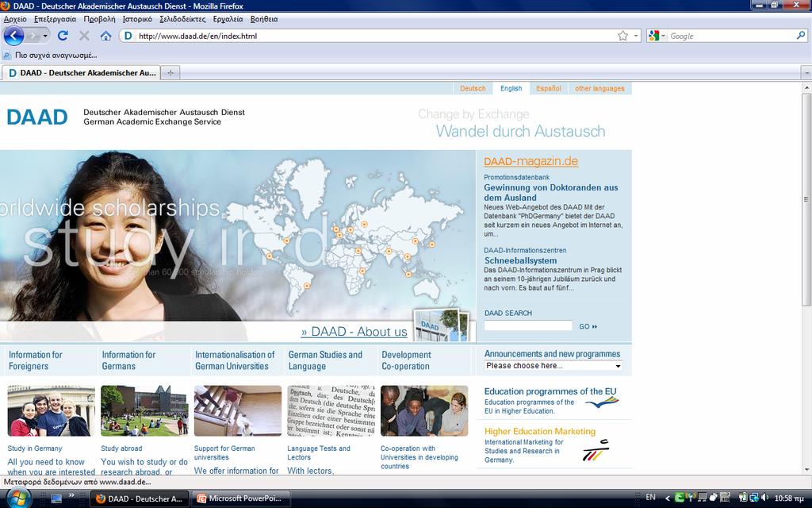This screenshot has height=508, width=812.
Task: Bookmark this page with the star icon
Action: pos(622,36)
